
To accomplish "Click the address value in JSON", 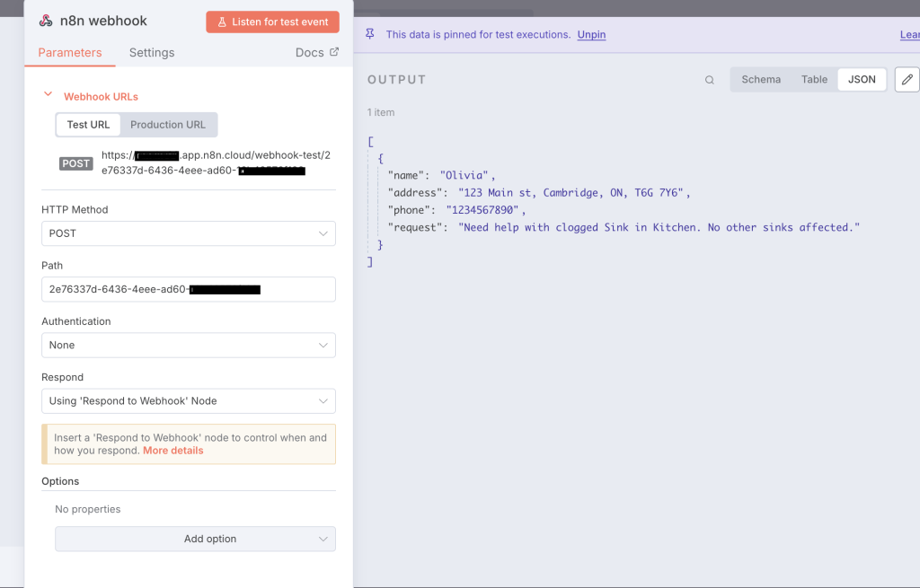I will 571,193.
